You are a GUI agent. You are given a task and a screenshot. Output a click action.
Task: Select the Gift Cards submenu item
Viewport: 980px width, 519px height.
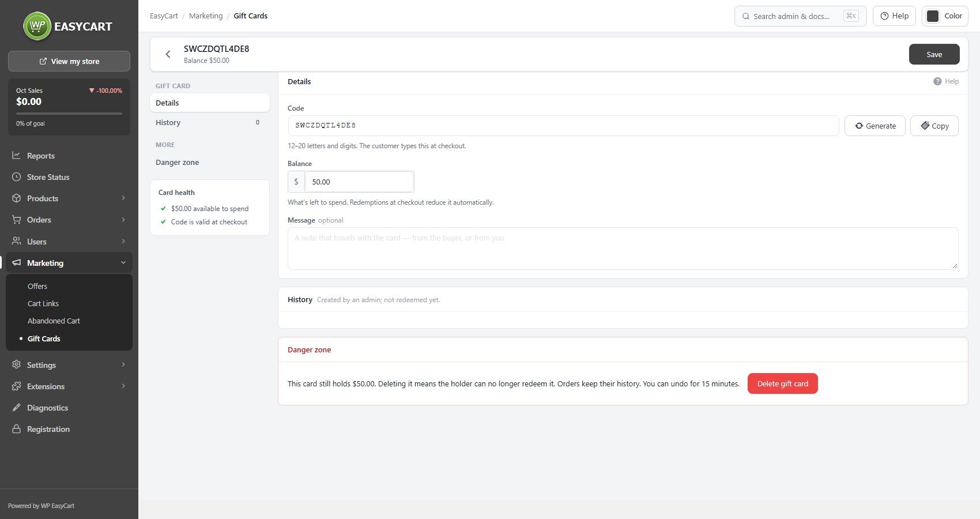(x=44, y=339)
